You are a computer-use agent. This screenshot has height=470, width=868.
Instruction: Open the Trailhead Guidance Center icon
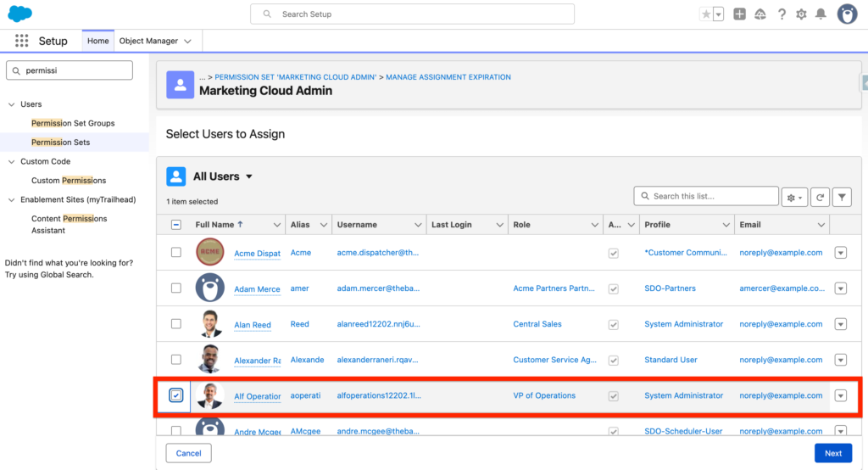pyautogui.click(x=760, y=14)
